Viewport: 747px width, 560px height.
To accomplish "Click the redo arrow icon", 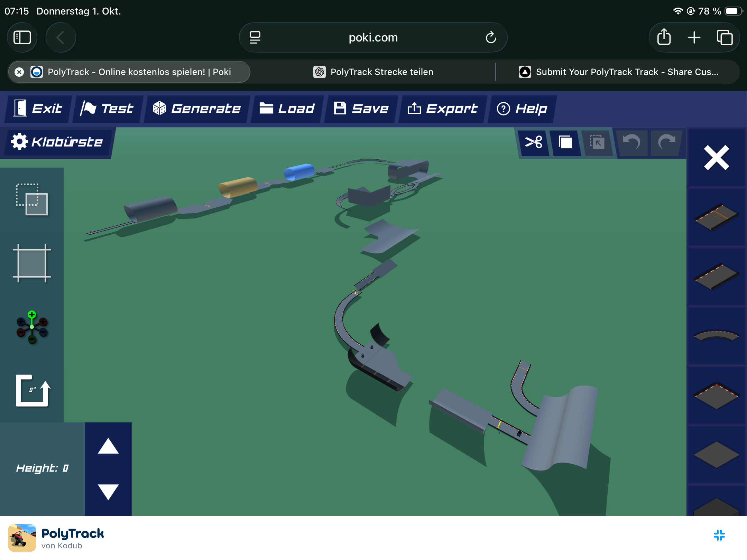I will (666, 142).
